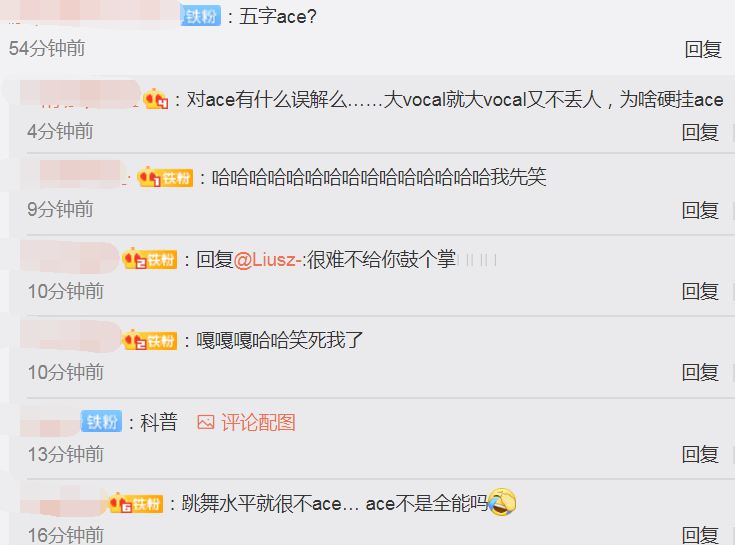This screenshot has height=545, width=735.
Task: Click the comment text 跳舞水平就很不ace
Action: point(261,504)
